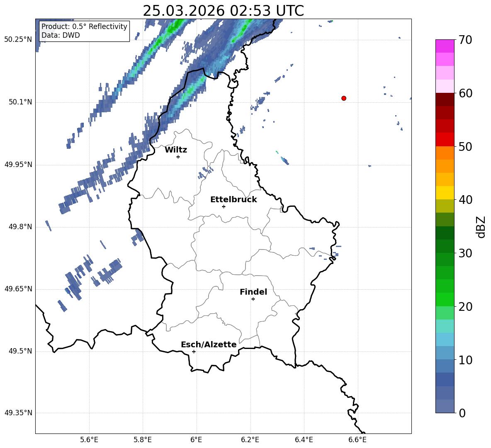The image size is (491, 448).
Task: Click the 6.6°E longitude label
Action: [x=357, y=440]
